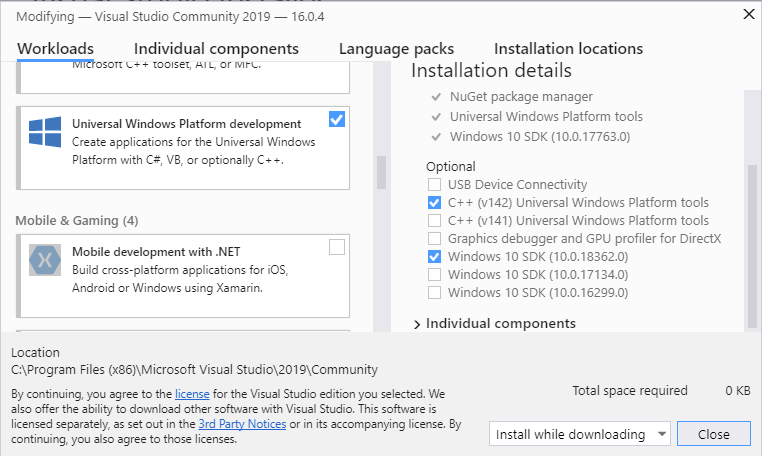Open the Individual components tab
762x456 pixels.
[x=216, y=49]
